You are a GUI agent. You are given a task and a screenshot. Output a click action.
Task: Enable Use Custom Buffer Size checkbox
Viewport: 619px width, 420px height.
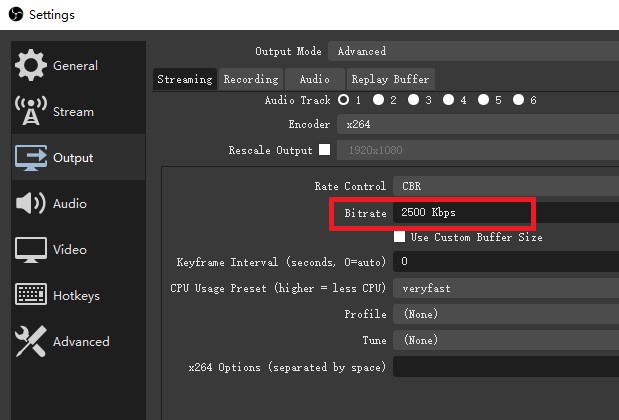399,236
